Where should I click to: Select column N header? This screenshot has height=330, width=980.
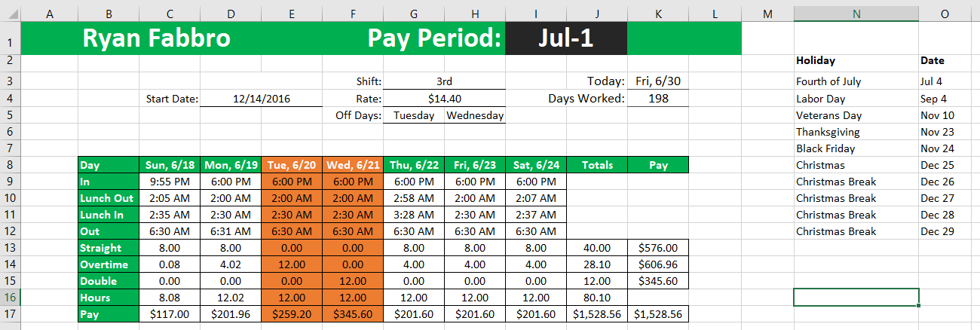(856, 14)
